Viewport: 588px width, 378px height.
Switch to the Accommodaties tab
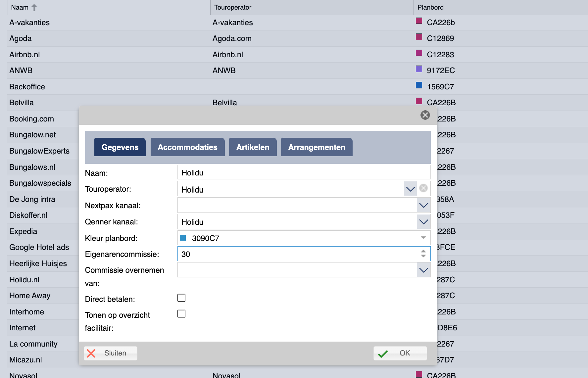tap(187, 147)
